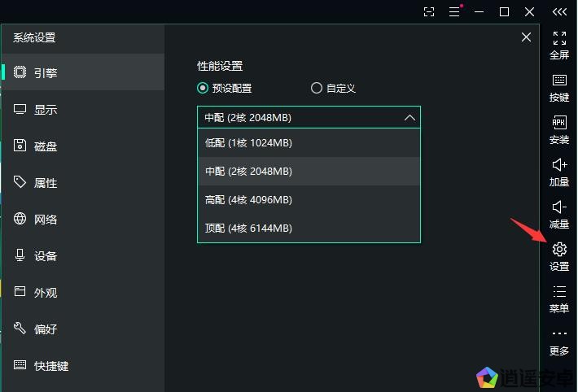Select the 预设配置 preset radio button
This screenshot has width=578, height=392.
(203, 88)
